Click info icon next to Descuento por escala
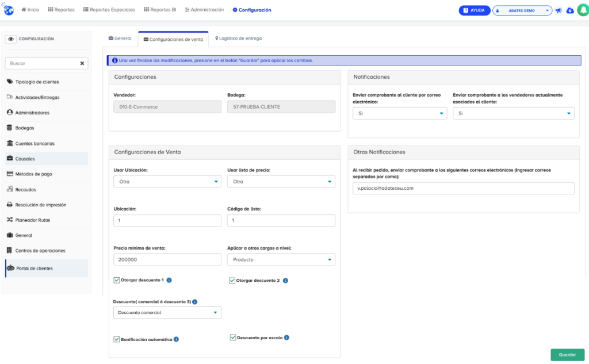Image resolution: width=589 pixels, height=364 pixels. coord(286,338)
